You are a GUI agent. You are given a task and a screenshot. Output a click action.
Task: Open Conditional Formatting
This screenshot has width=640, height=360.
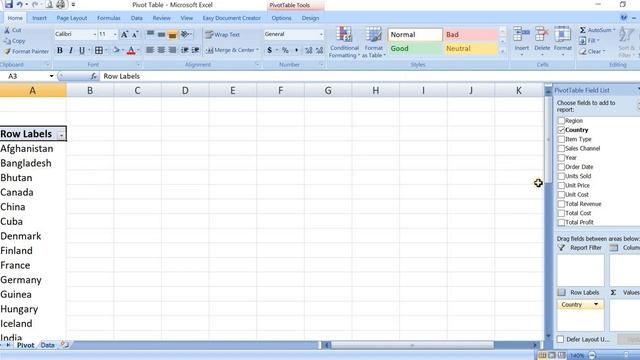coord(344,42)
